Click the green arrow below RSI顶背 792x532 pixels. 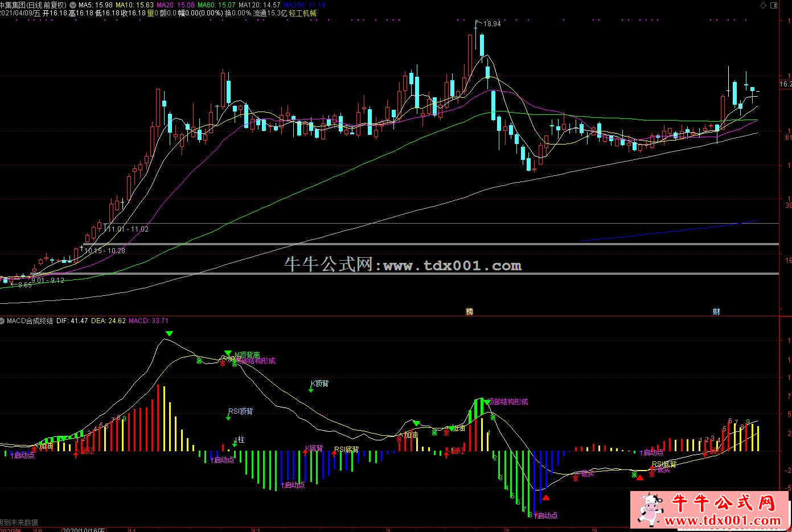(x=228, y=418)
